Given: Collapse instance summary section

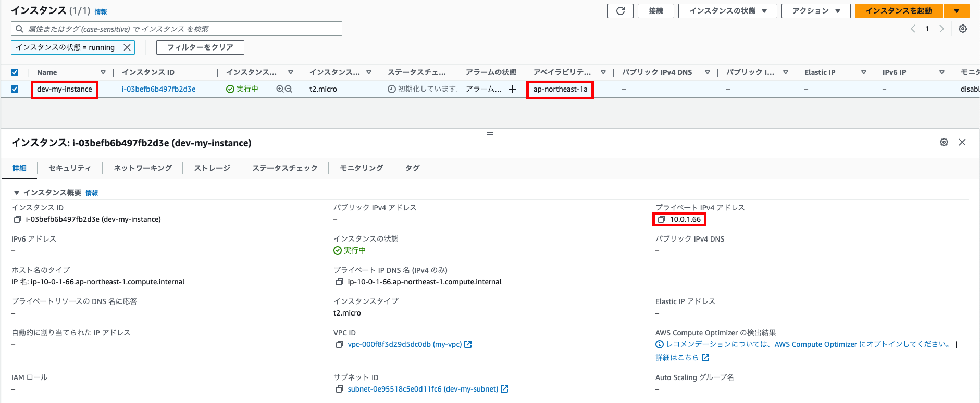Looking at the screenshot, I should 17,193.
